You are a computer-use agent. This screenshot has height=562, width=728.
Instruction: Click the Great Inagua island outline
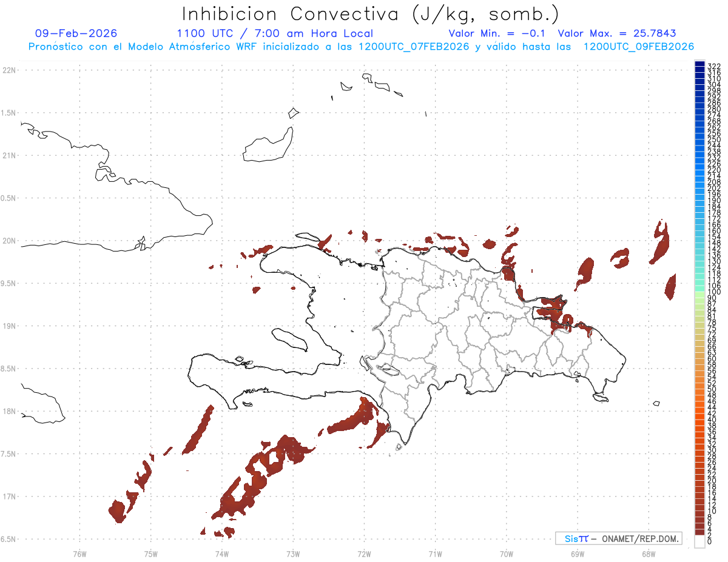pos(268,144)
